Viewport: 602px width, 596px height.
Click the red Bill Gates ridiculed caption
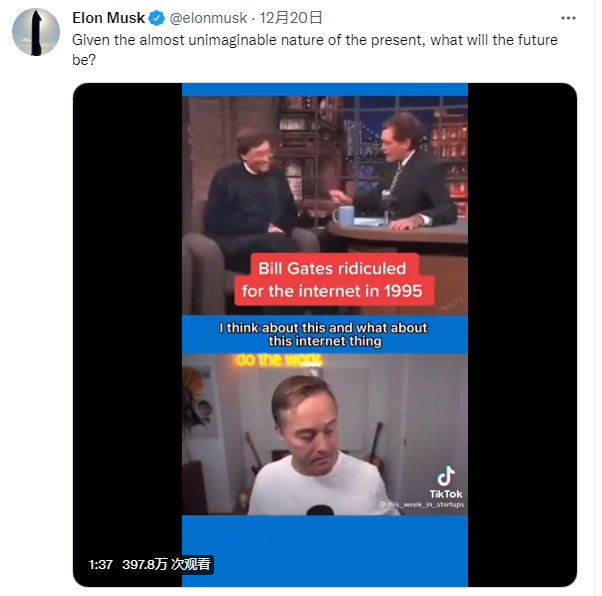coord(332,281)
